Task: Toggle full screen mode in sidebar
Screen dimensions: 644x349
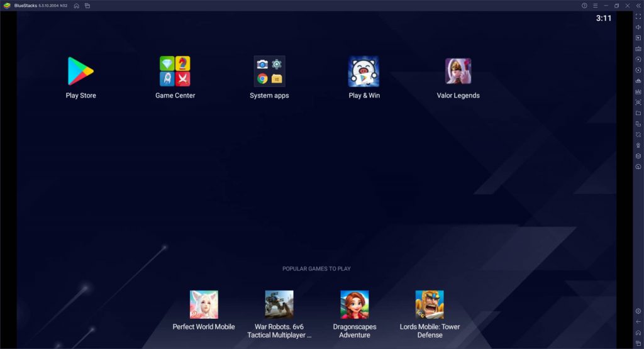Action: [x=638, y=16]
